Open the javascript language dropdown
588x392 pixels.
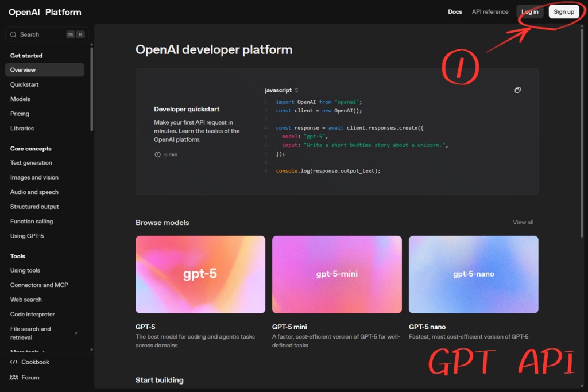pyautogui.click(x=281, y=90)
